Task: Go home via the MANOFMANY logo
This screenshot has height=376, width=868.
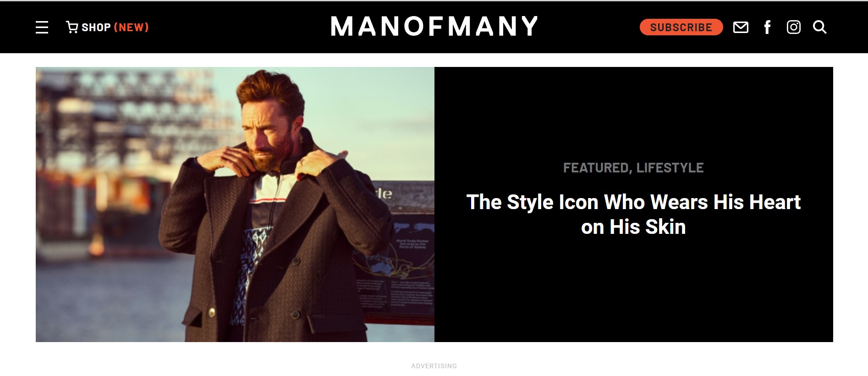Action: [x=434, y=26]
